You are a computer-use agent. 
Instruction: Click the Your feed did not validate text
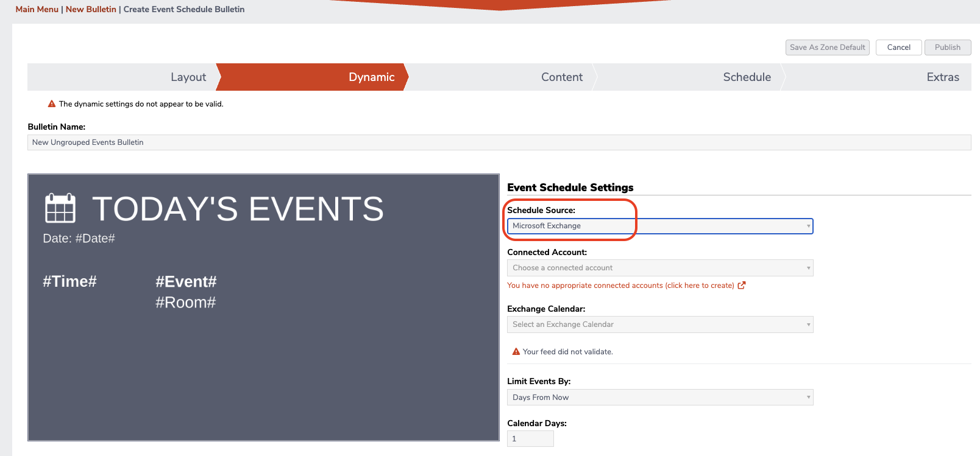click(x=567, y=352)
